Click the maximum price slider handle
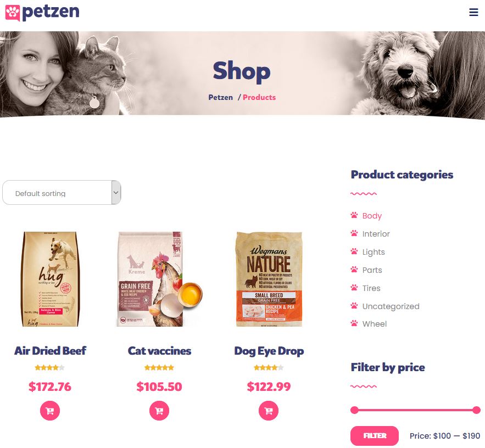 pos(476,410)
